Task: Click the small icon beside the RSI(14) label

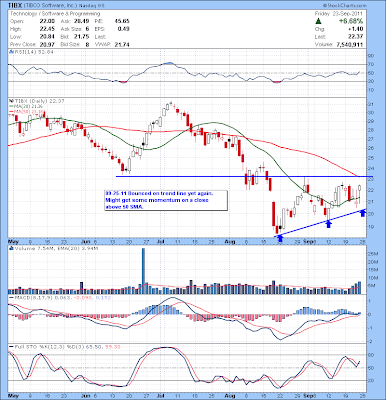Action: (x=11, y=52)
